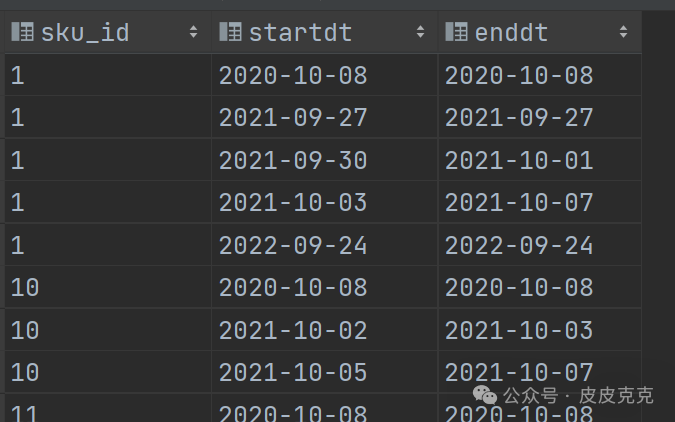Click the startdt column table icon
This screenshot has width=675, height=422.
(230, 32)
